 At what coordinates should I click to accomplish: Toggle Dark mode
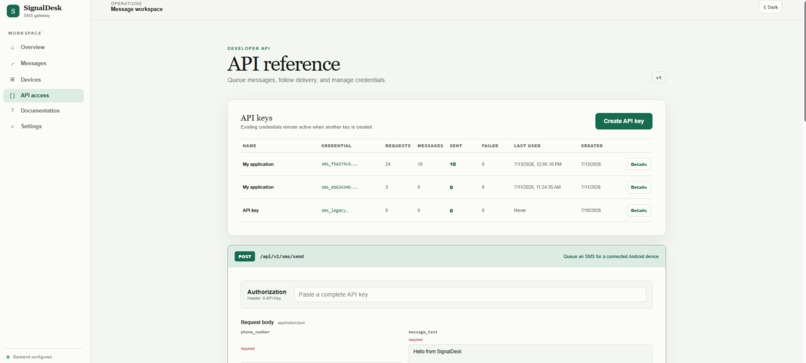pos(770,7)
